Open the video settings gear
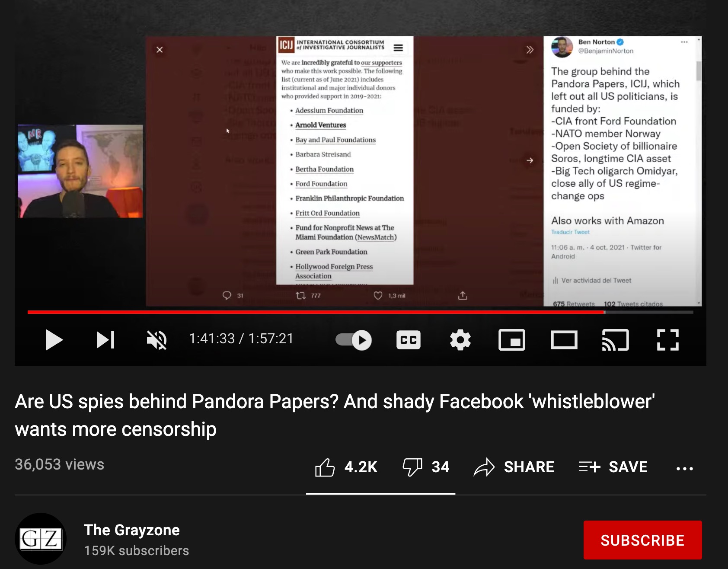The height and width of the screenshot is (569, 728). (x=460, y=340)
